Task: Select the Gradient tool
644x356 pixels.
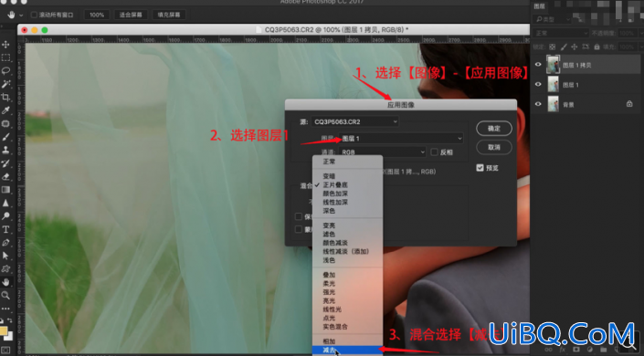Action: (x=5, y=190)
